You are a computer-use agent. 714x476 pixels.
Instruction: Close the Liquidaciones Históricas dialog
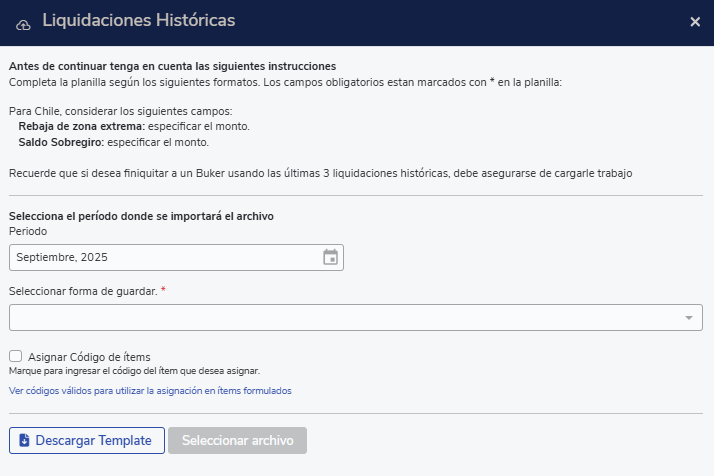pos(695,22)
